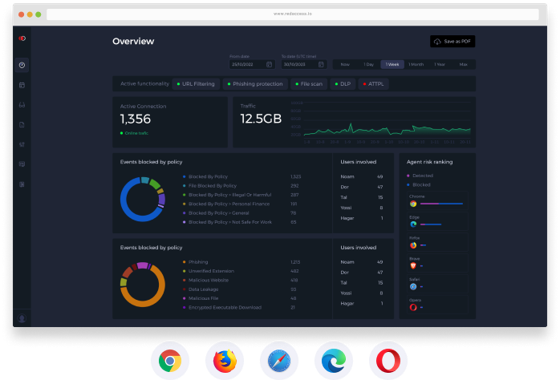The height and width of the screenshot is (380, 560).
Task: Select the 1 Month time range tab
Action: pyautogui.click(x=416, y=64)
